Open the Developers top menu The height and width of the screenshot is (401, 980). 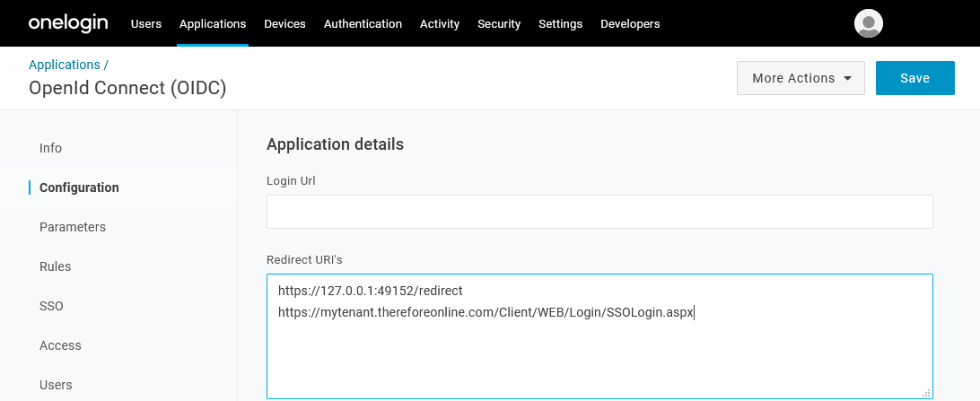tap(630, 23)
